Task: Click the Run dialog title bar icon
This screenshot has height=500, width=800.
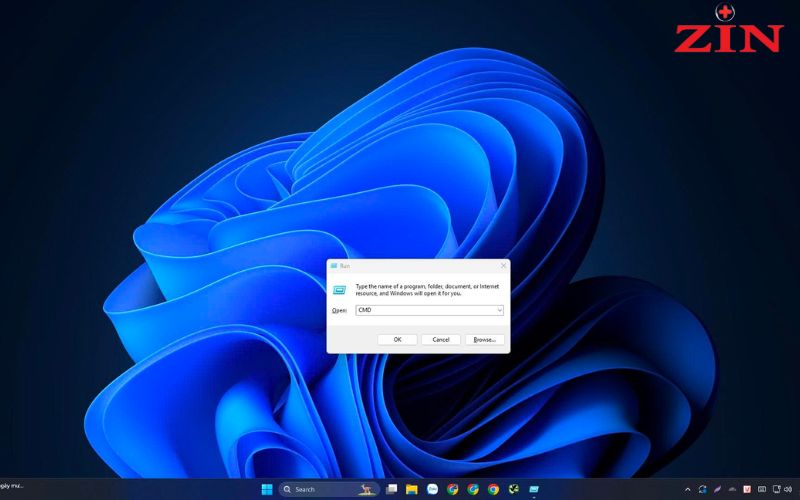Action: pos(334,266)
